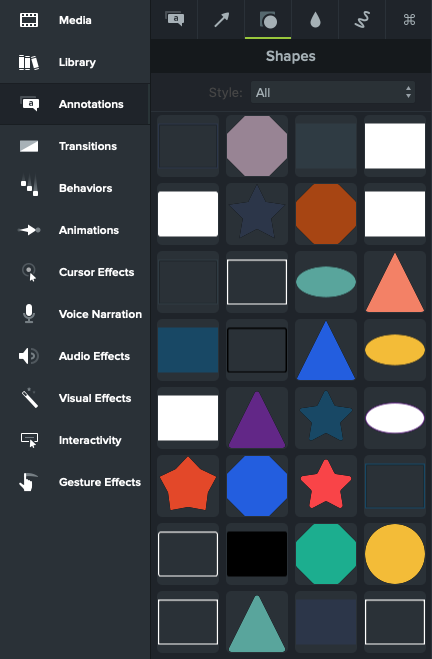This screenshot has width=432, height=659.
Task: Switch to the Keystroke callouts tab
Action: click(409, 19)
